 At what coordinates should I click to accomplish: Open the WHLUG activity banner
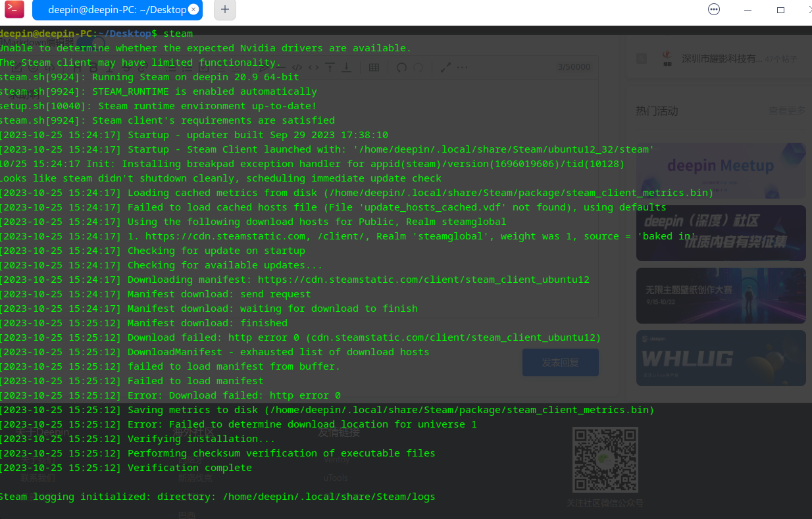[x=721, y=358]
